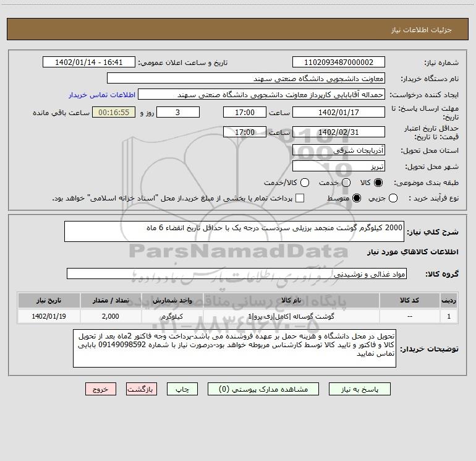This screenshot has width=476, height=461.
Task: Click the نام کالا column header
Action: [x=291, y=300]
